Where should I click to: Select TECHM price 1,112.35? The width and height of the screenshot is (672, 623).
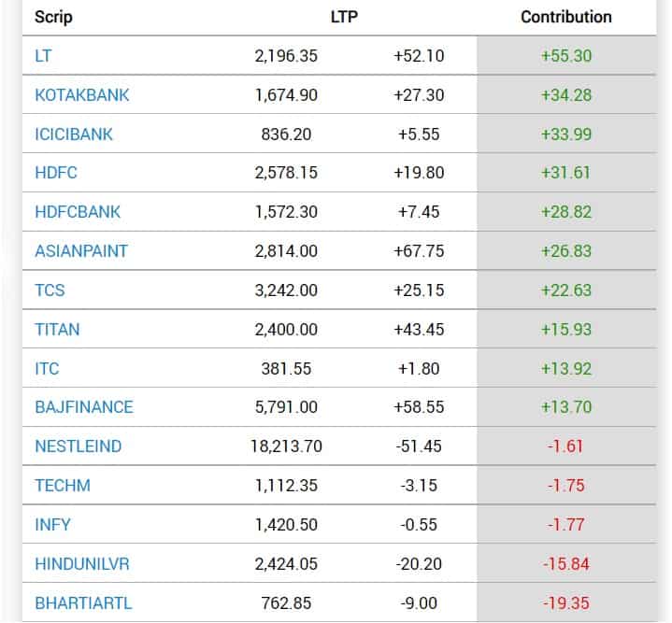286,486
